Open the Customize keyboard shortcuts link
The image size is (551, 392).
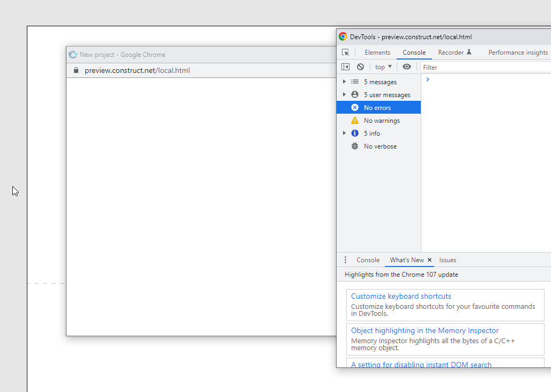[x=401, y=295]
